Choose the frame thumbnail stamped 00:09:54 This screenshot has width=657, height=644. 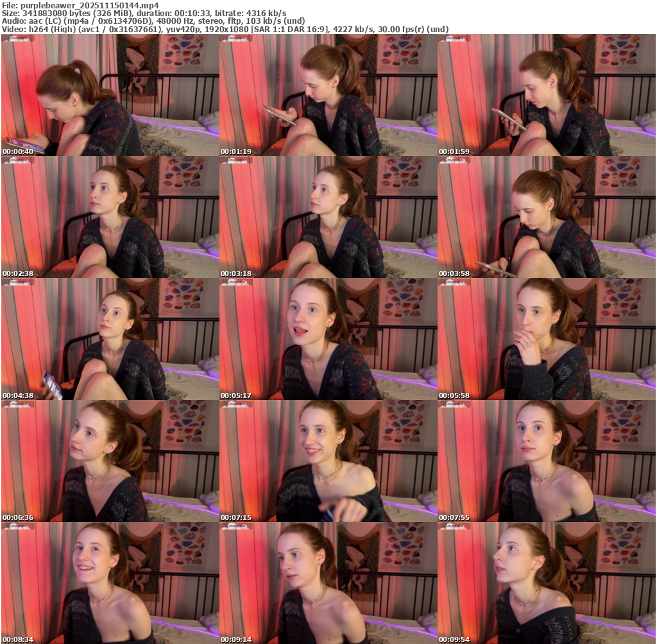pos(547,583)
